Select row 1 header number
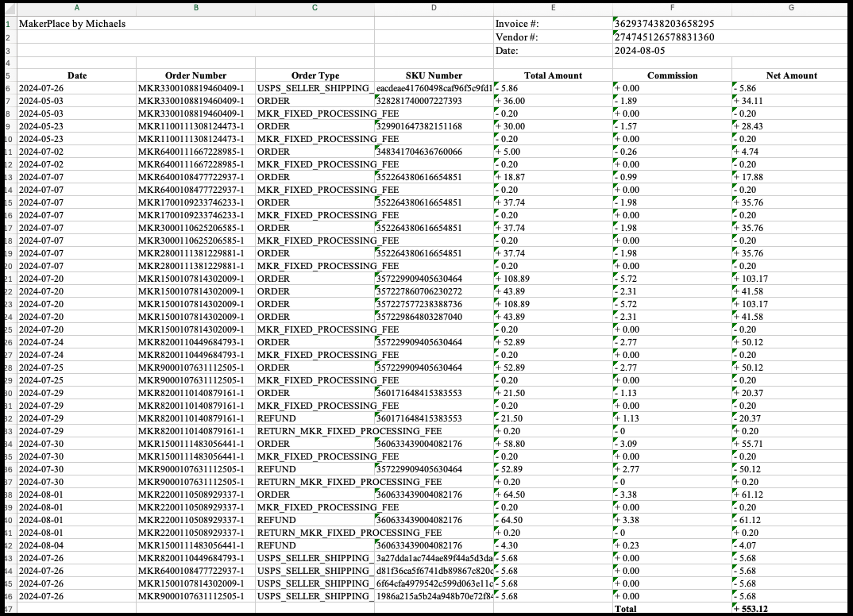 click(x=8, y=24)
